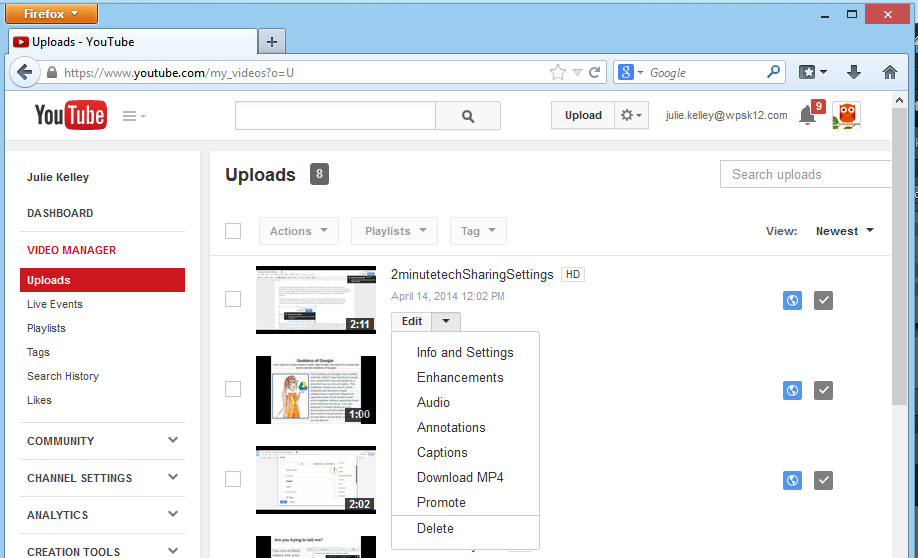Open Likes in sidebar
Screen dimensions: 918x558
pos(39,400)
